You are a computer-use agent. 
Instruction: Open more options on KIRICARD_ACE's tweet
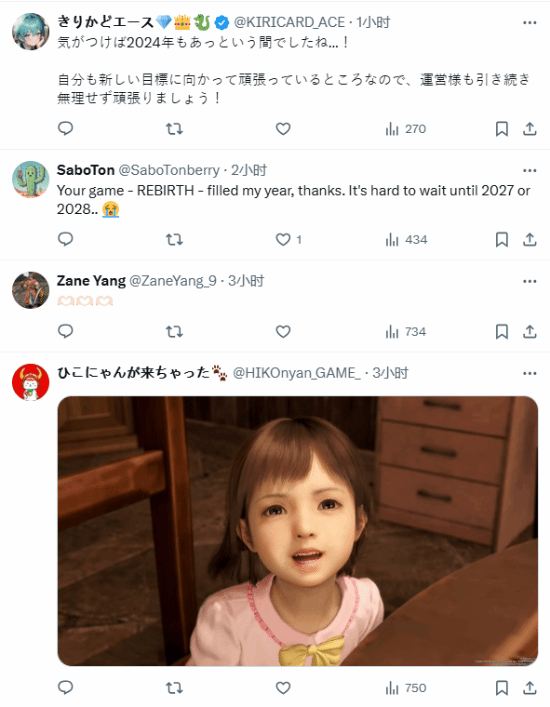pyautogui.click(x=530, y=23)
